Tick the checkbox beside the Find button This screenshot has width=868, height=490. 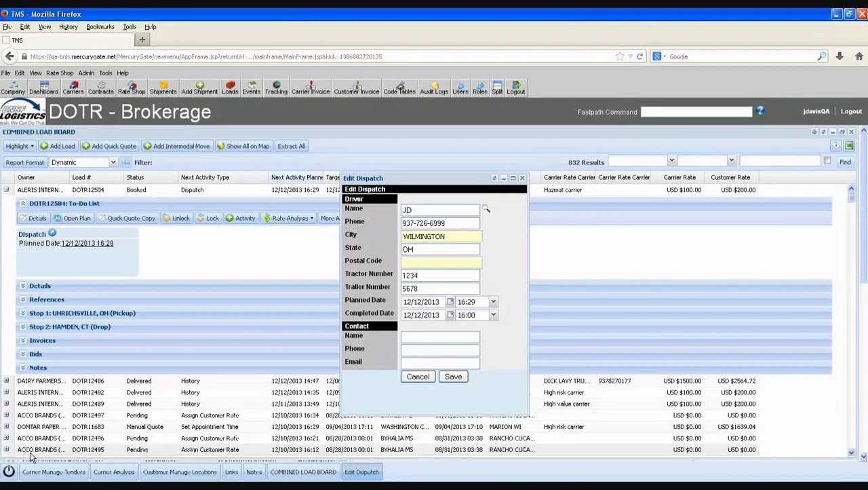tap(827, 161)
